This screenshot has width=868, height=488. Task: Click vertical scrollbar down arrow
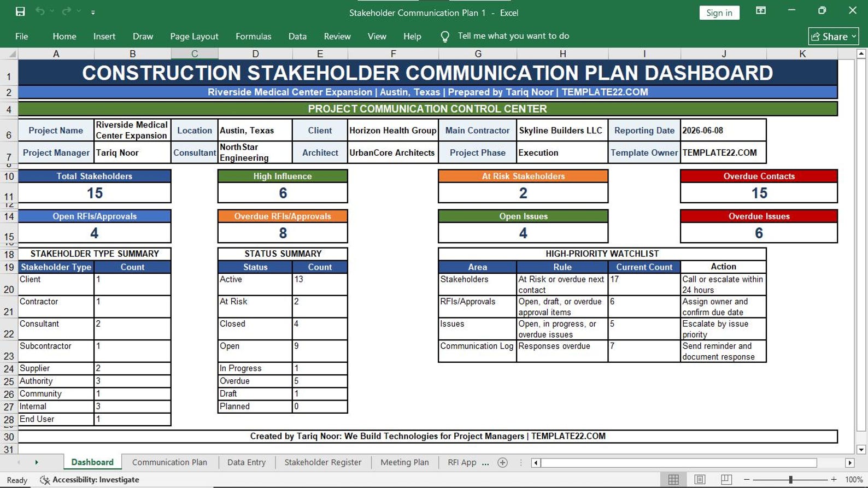click(x=861, y=450)
